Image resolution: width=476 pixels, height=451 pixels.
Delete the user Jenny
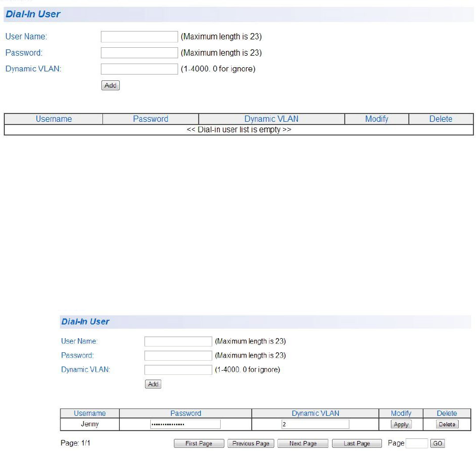coord(447,424)
